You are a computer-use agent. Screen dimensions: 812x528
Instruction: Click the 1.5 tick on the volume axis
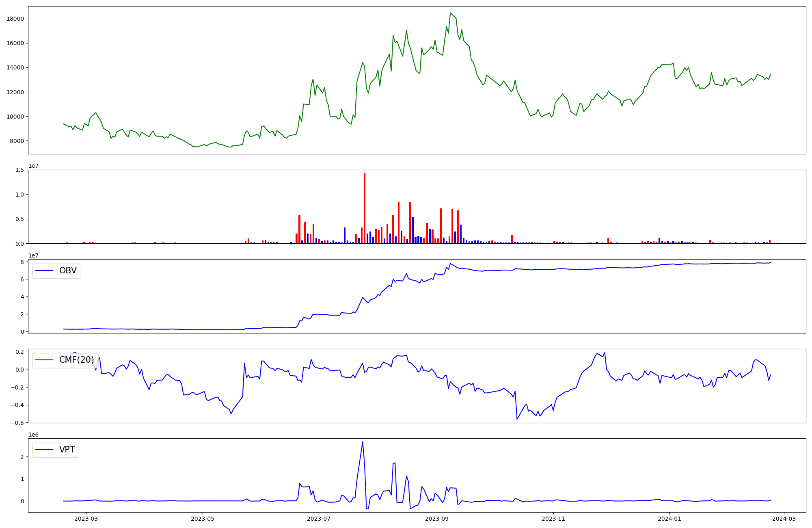tap(20, 170)
